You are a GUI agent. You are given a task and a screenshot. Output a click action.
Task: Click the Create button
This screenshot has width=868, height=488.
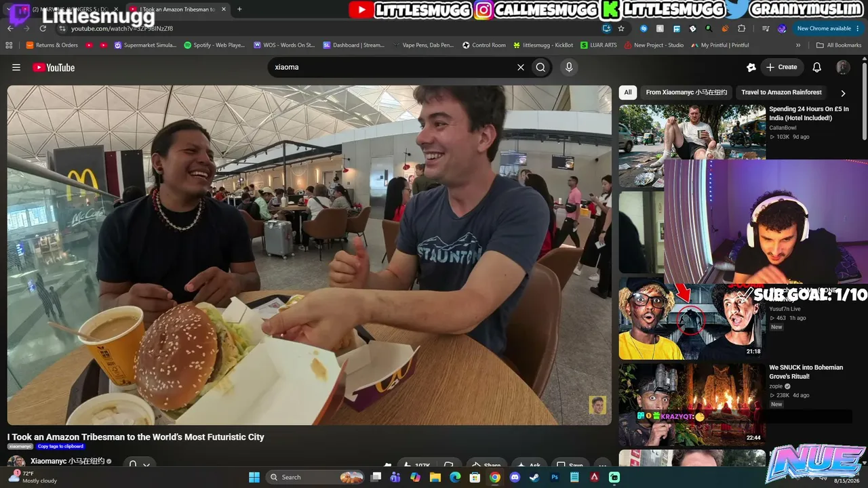781,67
